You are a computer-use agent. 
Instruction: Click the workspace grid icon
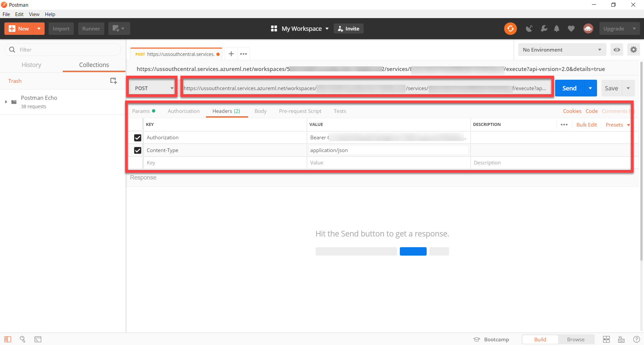coord(274,29)
